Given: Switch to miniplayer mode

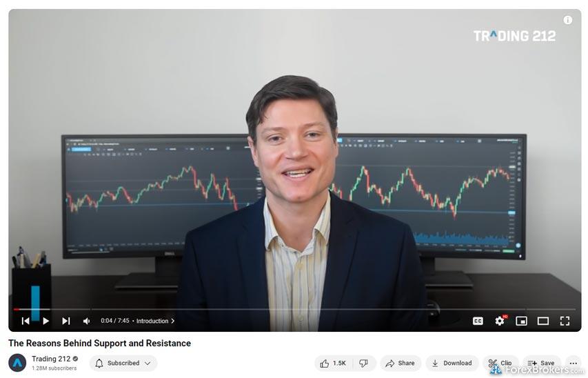Looking at the screenshot, I should 521,321.
